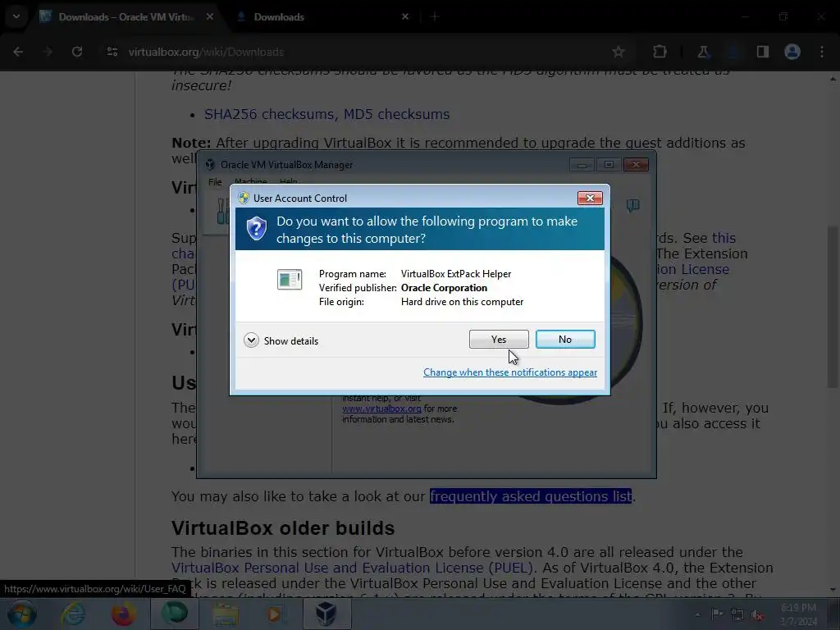840x630 pixels.
Task: Open Chrome downloads icon in toolbar
Action: click(x=733, y=52)
